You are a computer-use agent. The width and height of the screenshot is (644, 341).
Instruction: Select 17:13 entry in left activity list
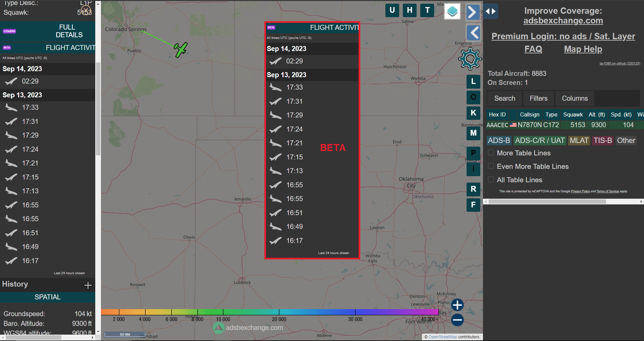coord(48,191)
